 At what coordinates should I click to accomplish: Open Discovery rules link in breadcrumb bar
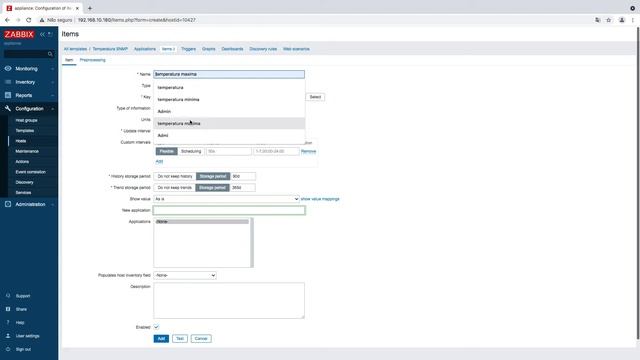coord(263,49)
